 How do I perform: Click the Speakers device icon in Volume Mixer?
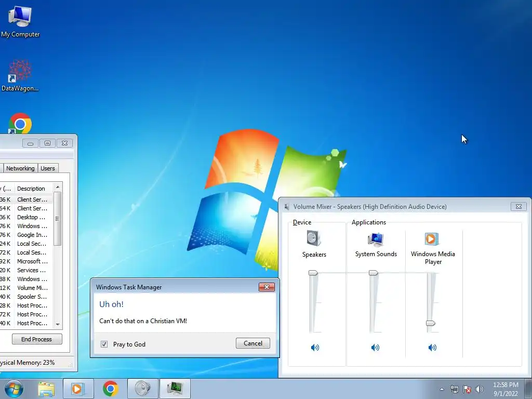[314, 238]
